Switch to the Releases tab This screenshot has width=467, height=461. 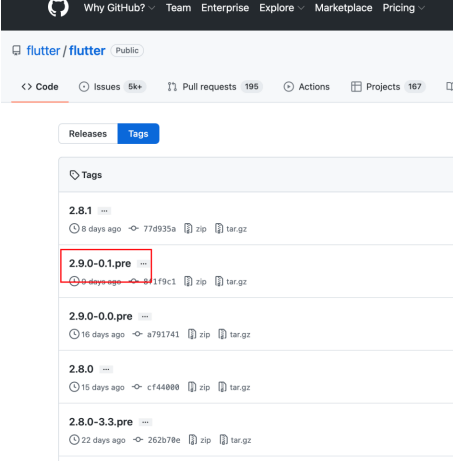(88, 134)
